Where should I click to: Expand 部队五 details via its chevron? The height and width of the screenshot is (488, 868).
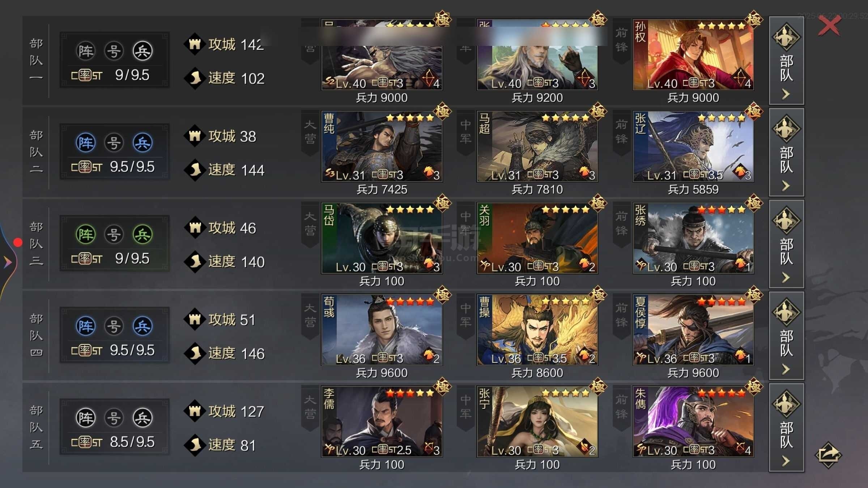[786, 461]
